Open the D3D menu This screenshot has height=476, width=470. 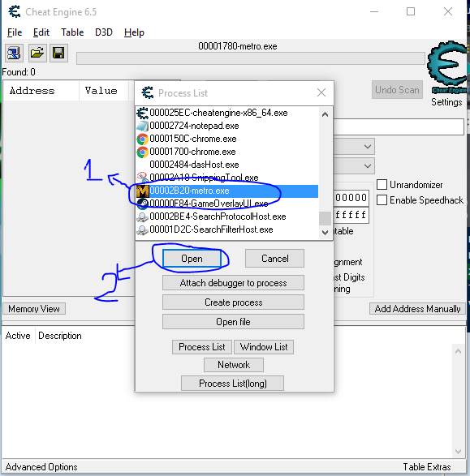(x=104, y=32)
